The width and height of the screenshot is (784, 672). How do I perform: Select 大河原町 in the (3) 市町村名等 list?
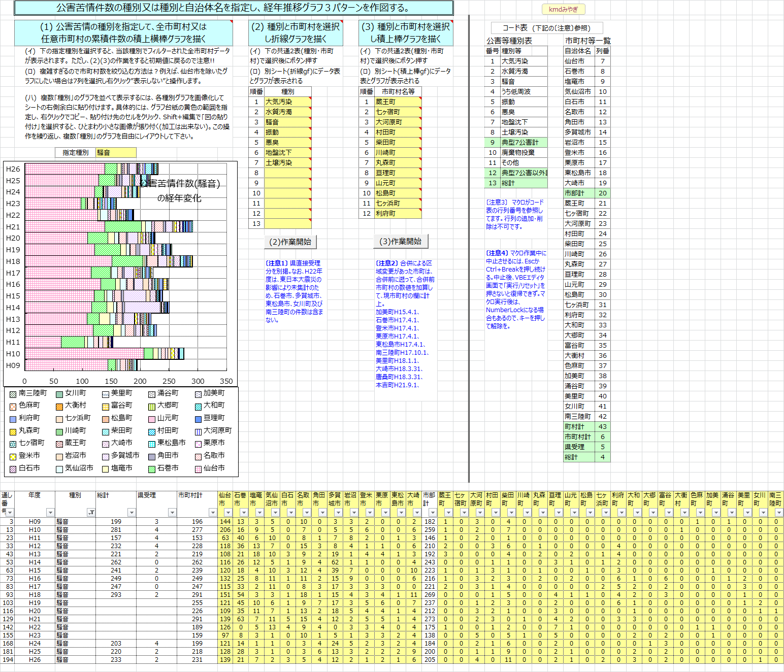click(x=398, y=122)
